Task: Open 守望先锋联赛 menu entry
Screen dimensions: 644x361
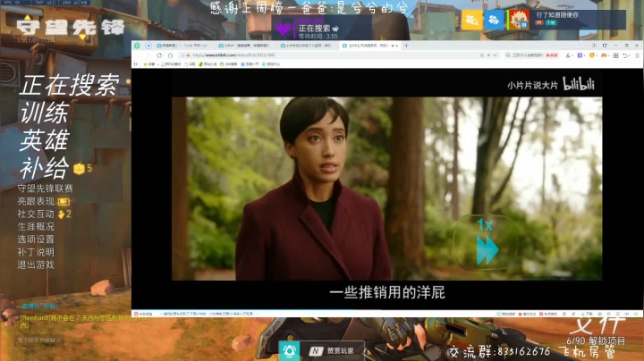Action: [x=46, y=189]
